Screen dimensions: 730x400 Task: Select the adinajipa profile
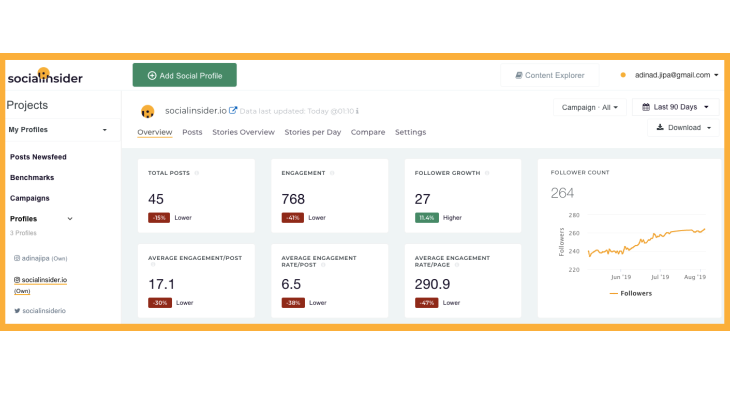pyautogui.click(x=41, y=258)
